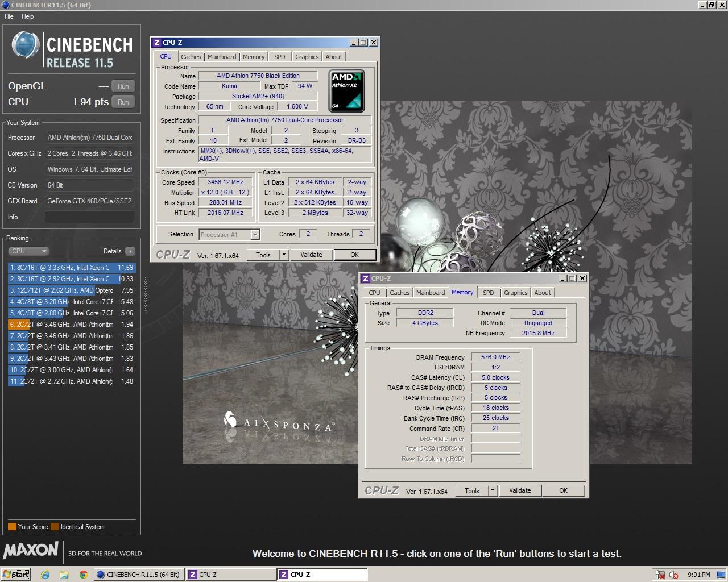Click OK in CPU window
The height and width of the screenshot is (582, 728).
click(355, 255)
